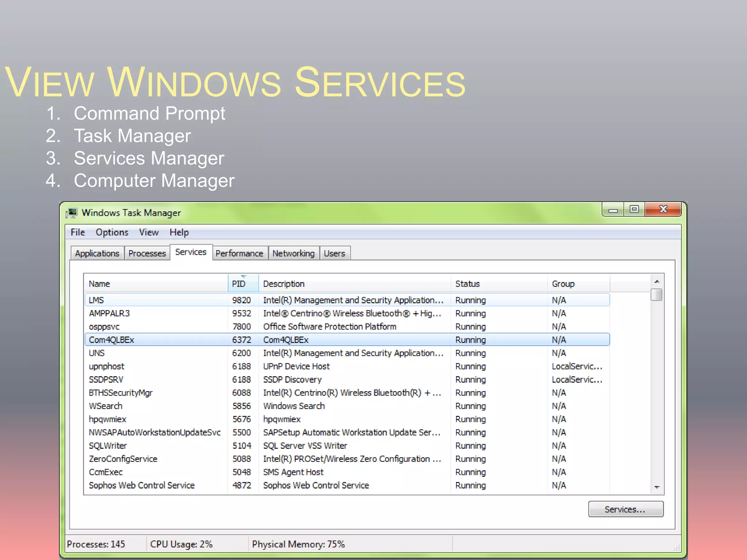Click the window resize grip corner
The image size is (747, 560).
pos(677,548)
